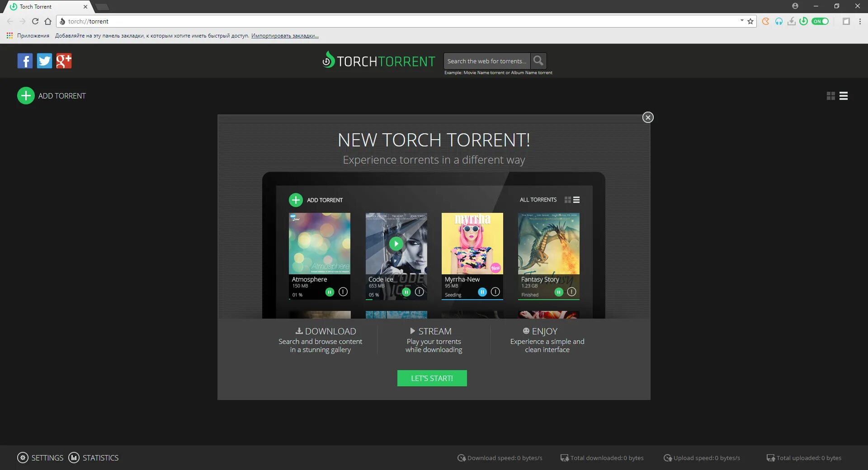Close the Torch Torrent tab
This screenshot has height=470, width=868.
pyautogui.click(x=85, y=7)
